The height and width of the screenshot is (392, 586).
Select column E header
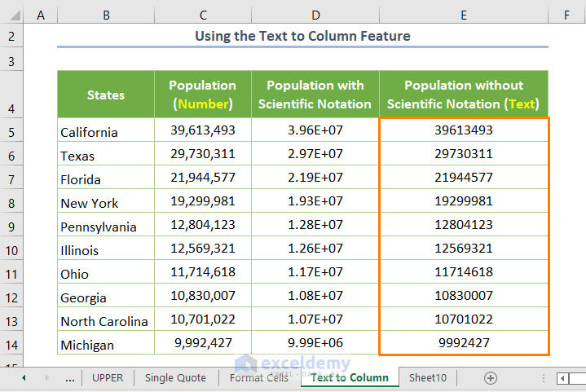pos(463,15)
